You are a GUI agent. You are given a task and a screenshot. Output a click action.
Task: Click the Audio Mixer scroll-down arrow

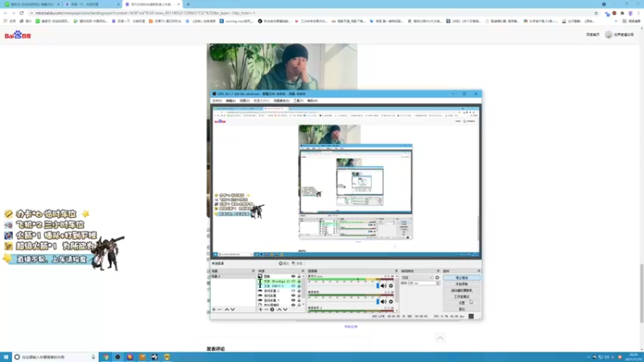[397, 311]
